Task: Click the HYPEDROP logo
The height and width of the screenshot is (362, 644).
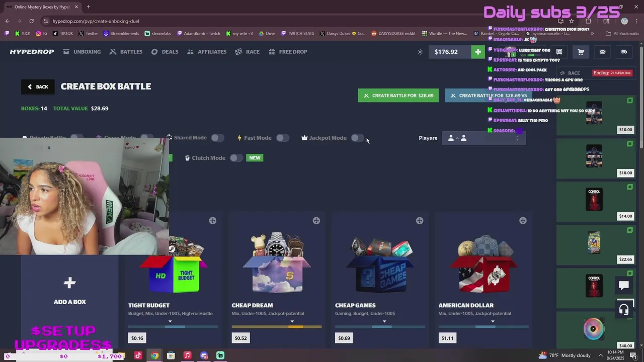Action: (x=32, y=52)
